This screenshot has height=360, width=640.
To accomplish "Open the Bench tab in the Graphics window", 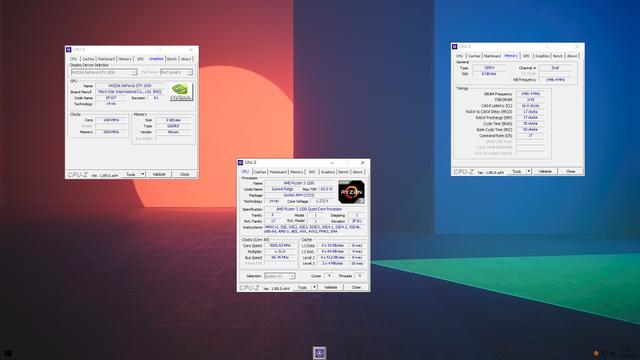I will click(172, 59).
